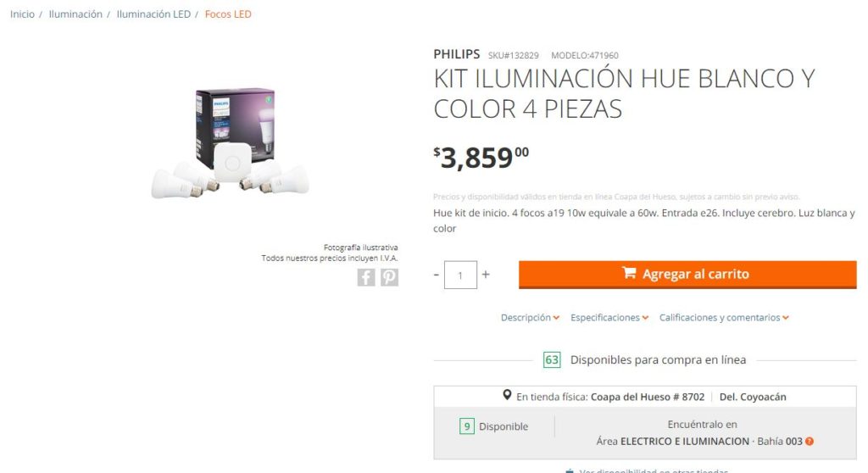Click the green 9 in-store stock badge
868x473 pixels.
(467, 426)
